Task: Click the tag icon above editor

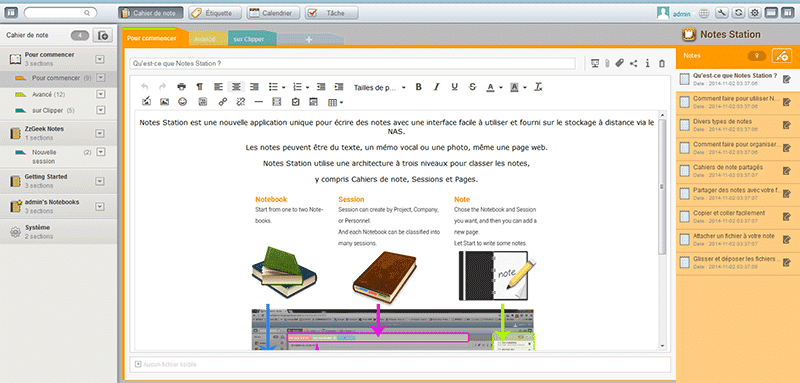Action: click(x=619, y=63)
